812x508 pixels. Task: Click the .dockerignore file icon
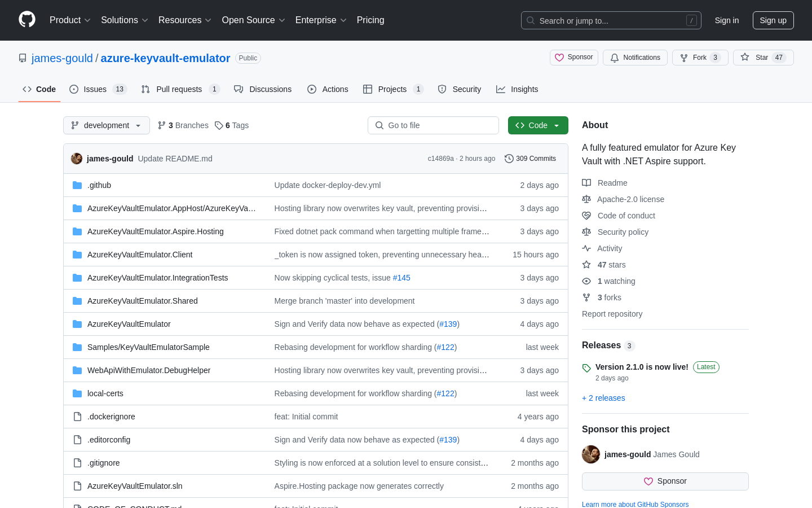click(x=77, y=417)
